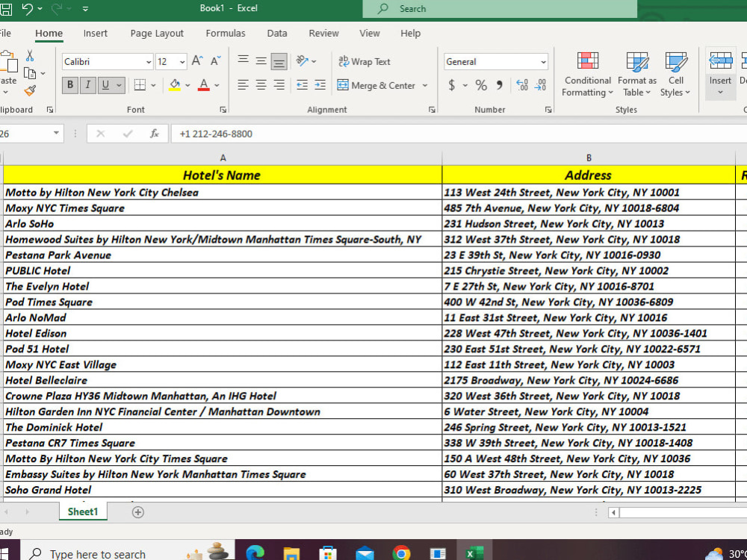Apply percent style
The height and width of the screenshot is (560, 747).
tap(481, 85)
